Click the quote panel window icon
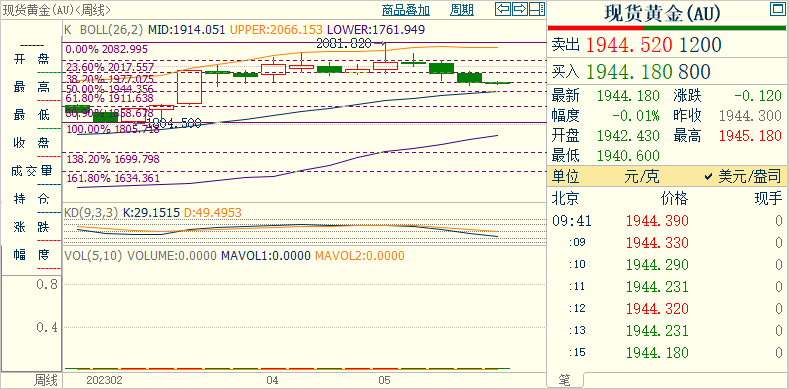Viewport: 789px width, 389px height. 777,9
